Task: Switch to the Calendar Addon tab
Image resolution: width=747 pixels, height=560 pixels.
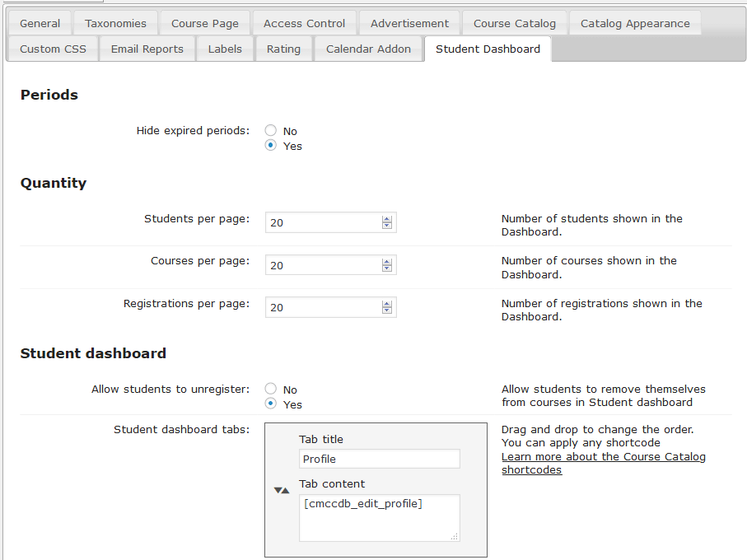Action: pyautogui.click(x=368, y=49)
